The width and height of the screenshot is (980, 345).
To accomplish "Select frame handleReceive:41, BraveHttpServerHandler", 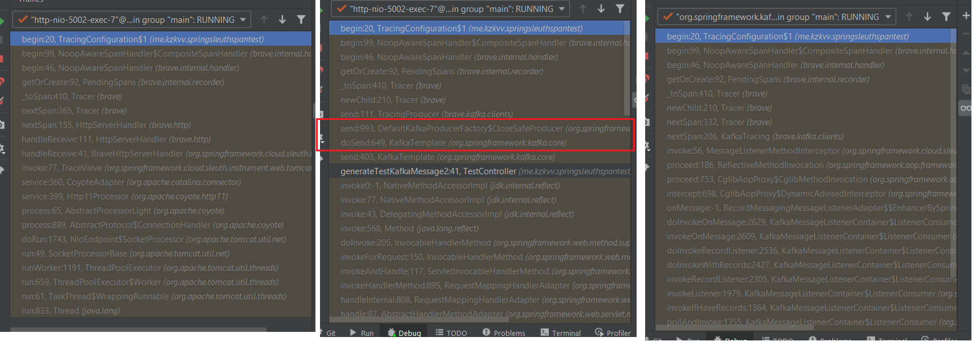I will [x=161, y=154].
